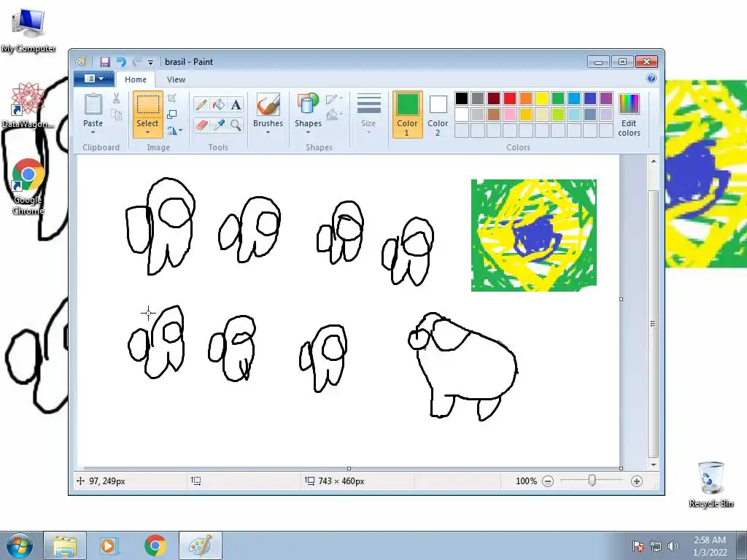Pick the Color picker eyedropper tool

click(219, 125)
